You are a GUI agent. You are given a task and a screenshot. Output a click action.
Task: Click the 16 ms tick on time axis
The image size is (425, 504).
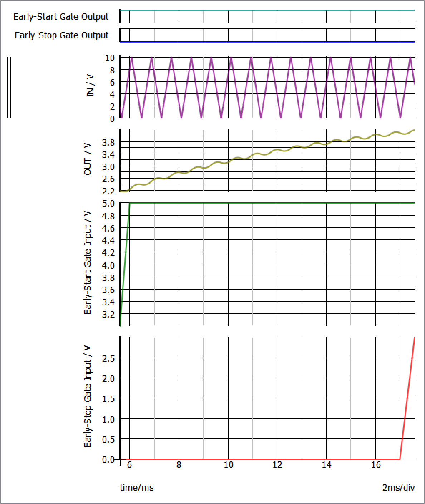point(376,465)
